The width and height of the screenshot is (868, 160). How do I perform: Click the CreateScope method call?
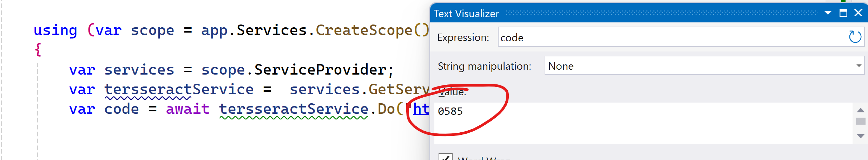pyautogui.click(x=364, y=30)
